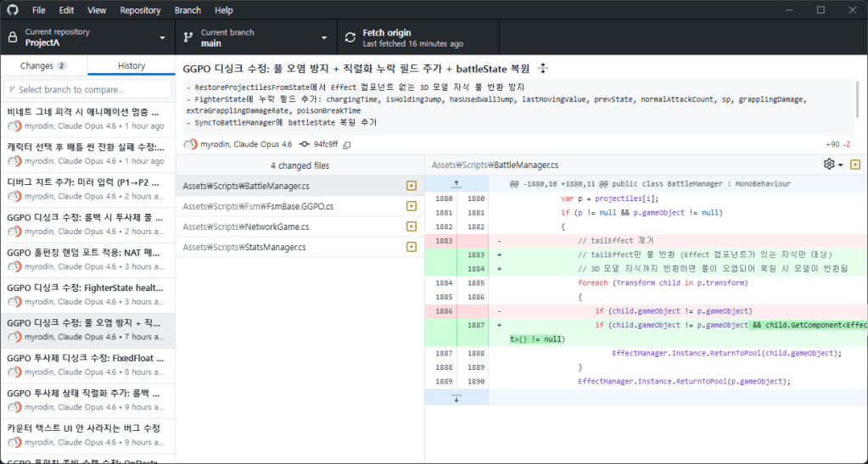Click the copy SHA icon beside 94fc9ff
868x464 pixels.
coord(346,144)
